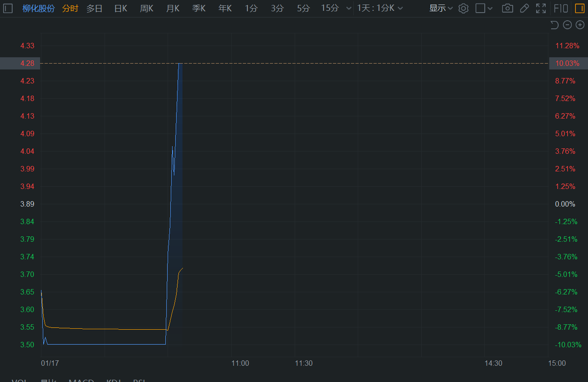Zoom out chart with minus icon
This screenshot has height=382, width=588.
[567, 25]
